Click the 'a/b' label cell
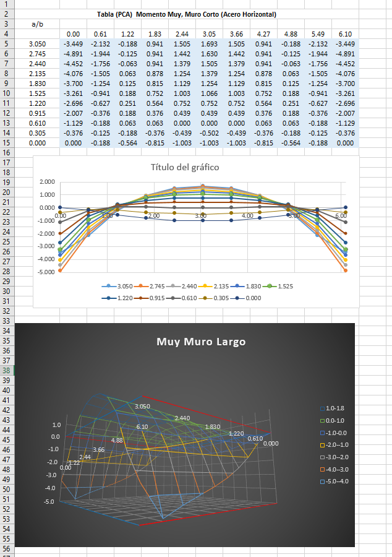 pyautogui.click(x=37, y=24)
